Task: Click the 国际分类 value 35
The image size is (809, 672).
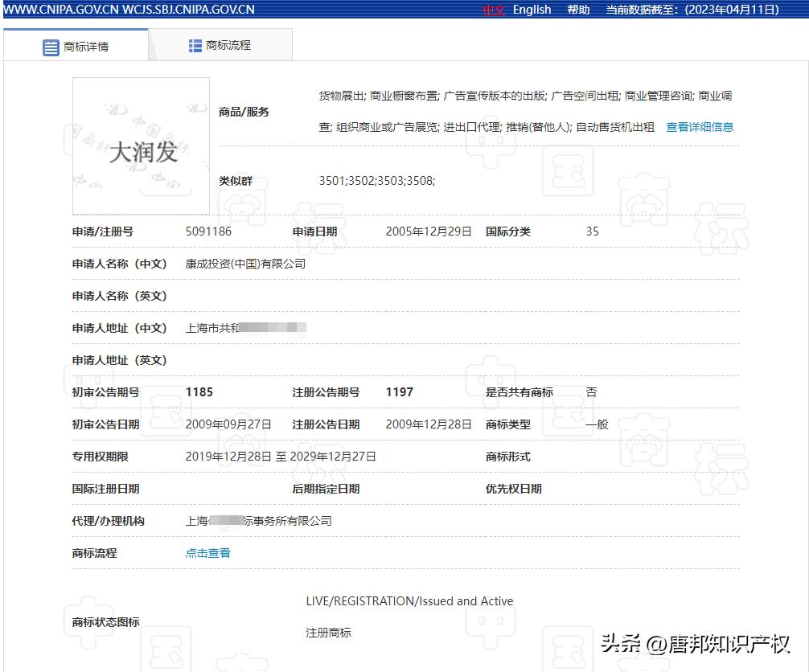Action: coord(592,232)
